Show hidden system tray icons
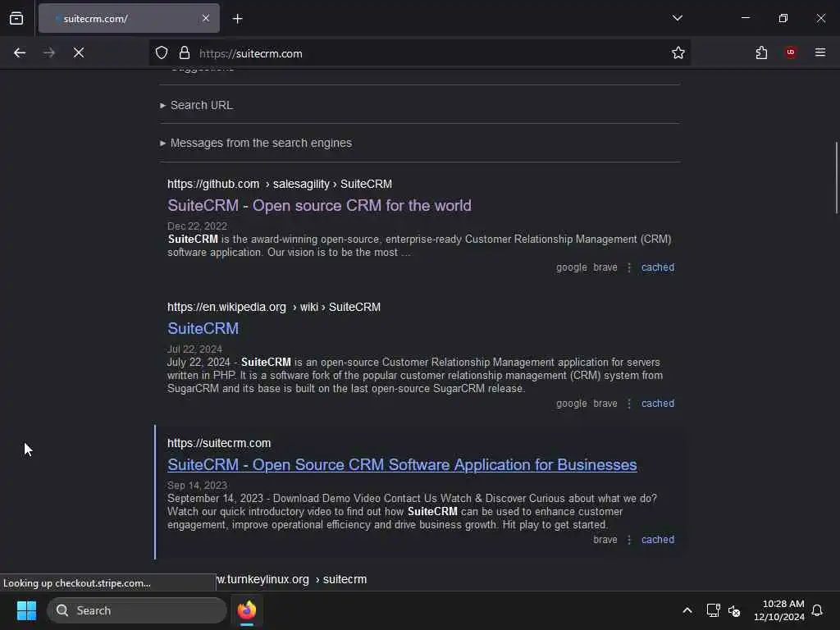Viewport: 840px width, 630px height. pos(687,610)
